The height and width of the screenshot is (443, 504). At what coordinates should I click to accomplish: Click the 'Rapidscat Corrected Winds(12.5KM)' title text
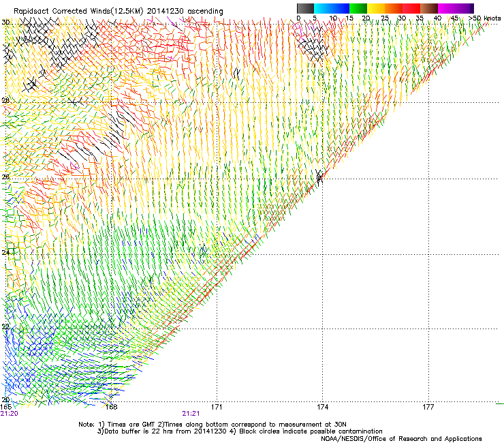tap(78, 12)
